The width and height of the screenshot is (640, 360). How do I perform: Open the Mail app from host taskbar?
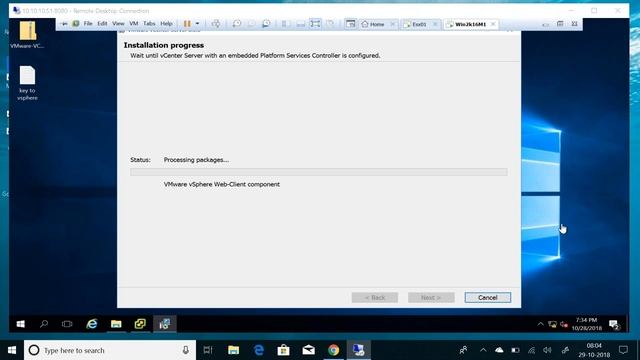pos(309,350)
